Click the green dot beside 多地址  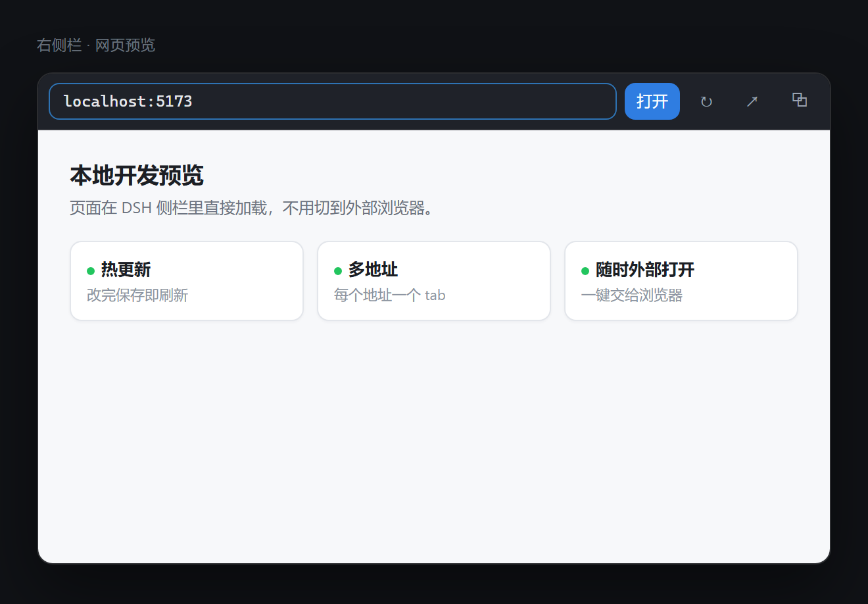point(338,271)
